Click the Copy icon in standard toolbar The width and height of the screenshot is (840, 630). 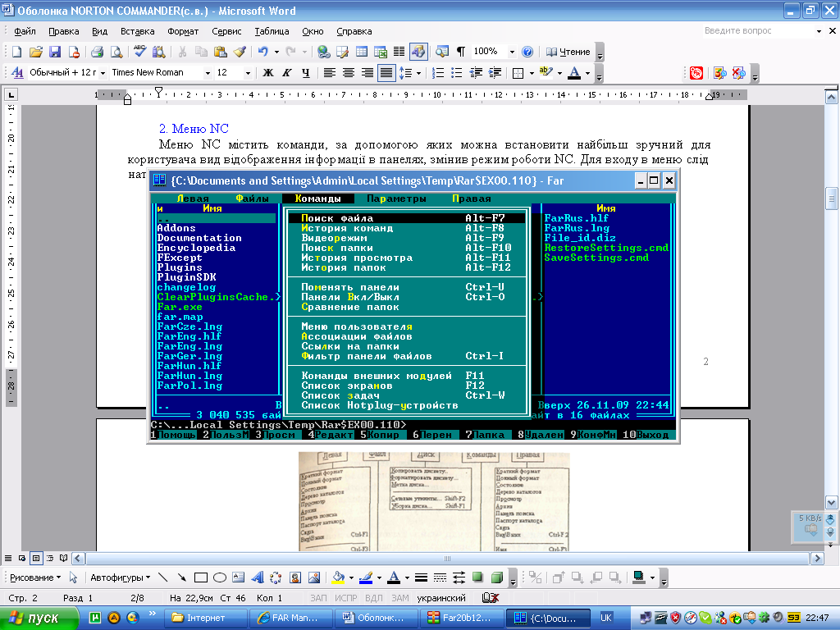(x=201, y=52)
